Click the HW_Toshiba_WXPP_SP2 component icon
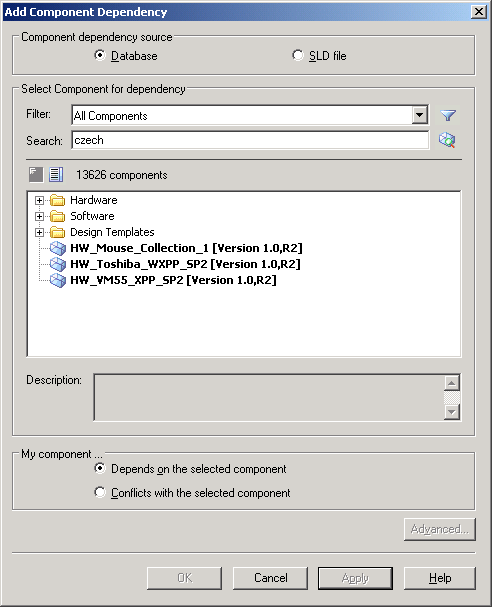The image size is (492, 607). tap(58, 264)
